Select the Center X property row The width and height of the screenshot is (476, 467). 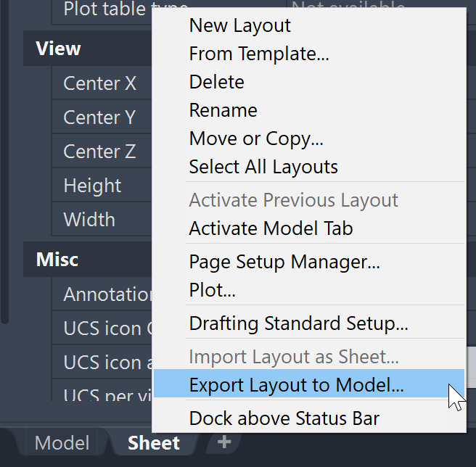coord(99,83)
